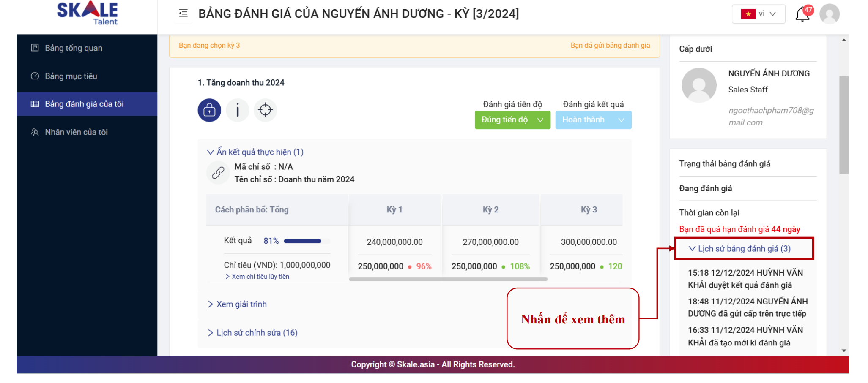The image size is (868, 383).
Task: Open the notification bell with 47 badge
Action: [802, 14]
